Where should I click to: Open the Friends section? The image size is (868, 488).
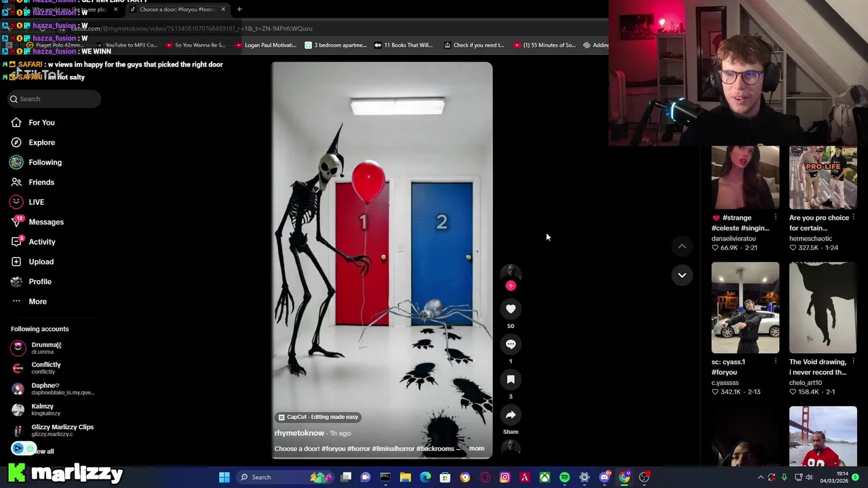click(41, 182)
